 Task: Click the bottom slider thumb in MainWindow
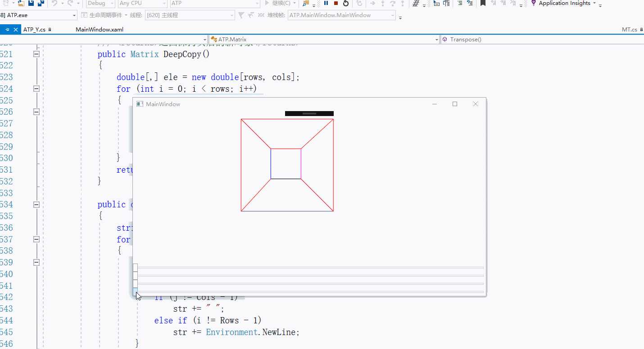[x=135, y=292]
